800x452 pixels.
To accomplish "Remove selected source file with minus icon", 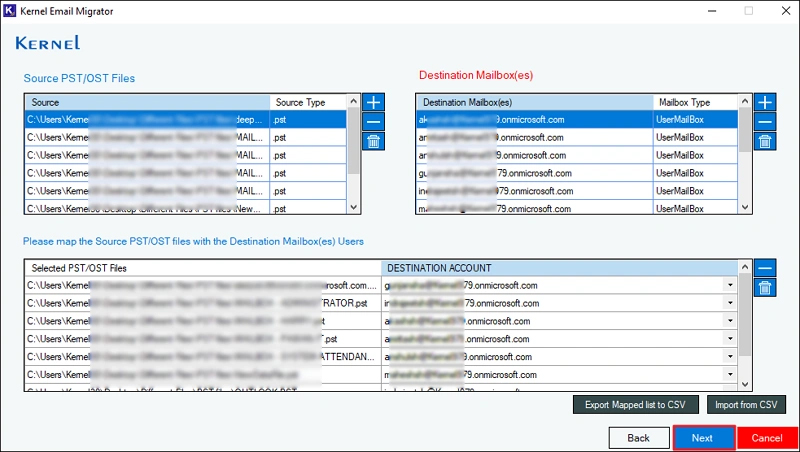I will pyautogui.click(x=373, y=122).
